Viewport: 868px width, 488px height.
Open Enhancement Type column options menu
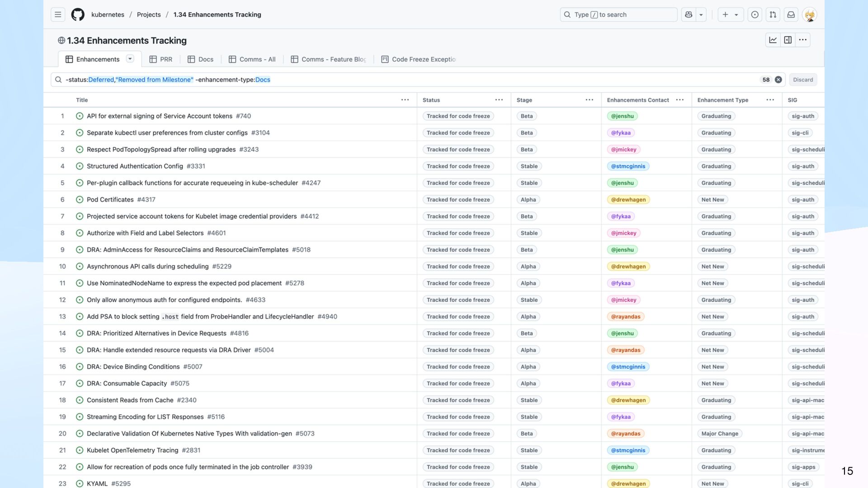point(770,100)
